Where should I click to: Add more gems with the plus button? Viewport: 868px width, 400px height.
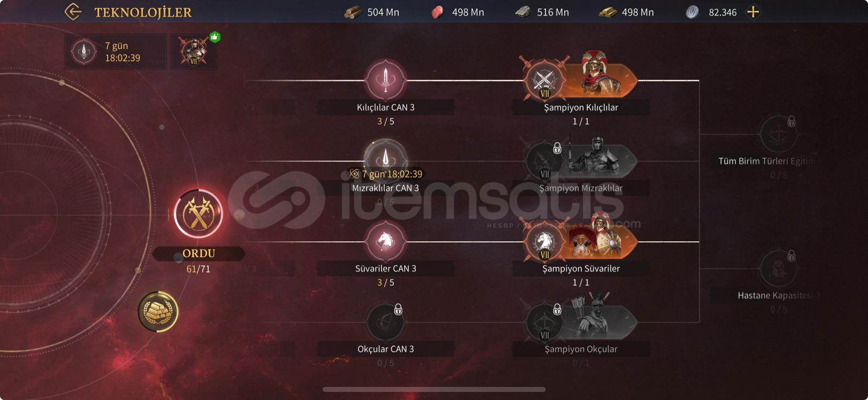click(753, 12)
